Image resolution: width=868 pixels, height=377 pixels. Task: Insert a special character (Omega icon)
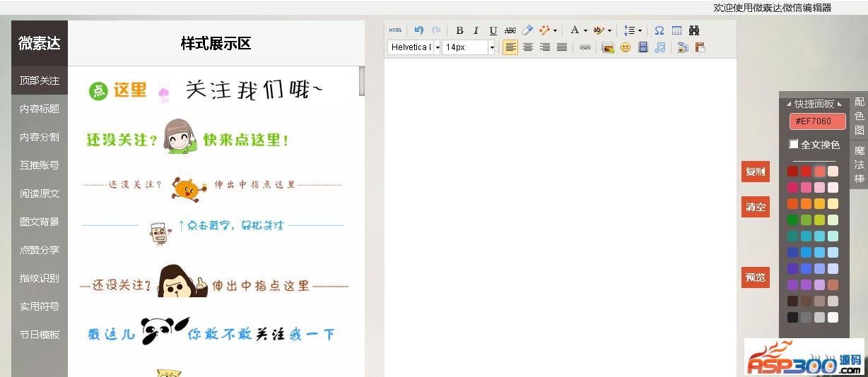click(x=659, y=30)
